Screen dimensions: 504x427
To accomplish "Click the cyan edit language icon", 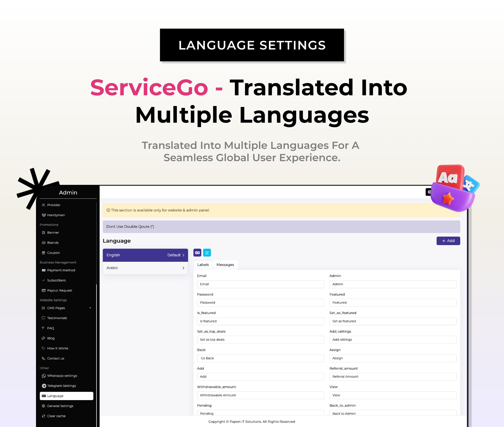I will [x=207, y=253].
